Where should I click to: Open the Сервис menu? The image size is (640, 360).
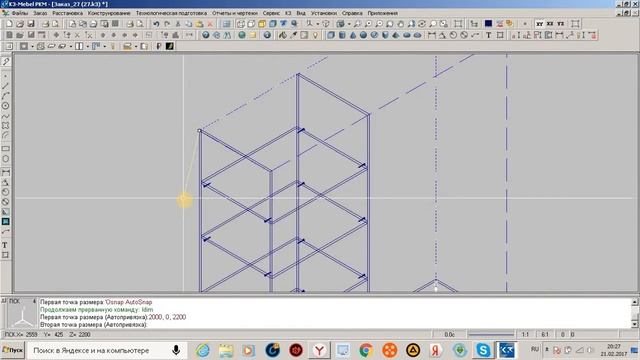[x=271, y=13]
